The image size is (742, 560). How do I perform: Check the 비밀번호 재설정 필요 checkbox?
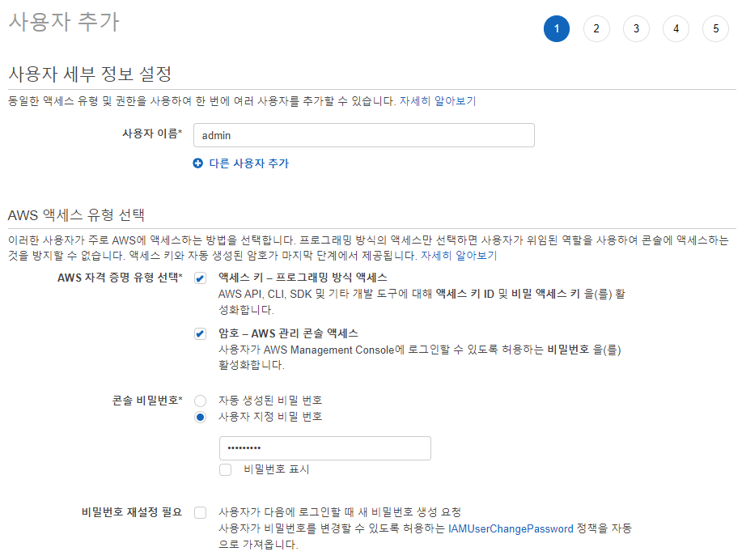pos(200,513)
